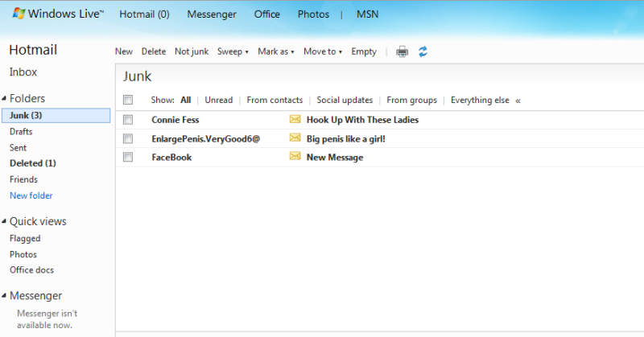Expand the Mark as dropdown
644x337 pixels.
tap(275, 51)
